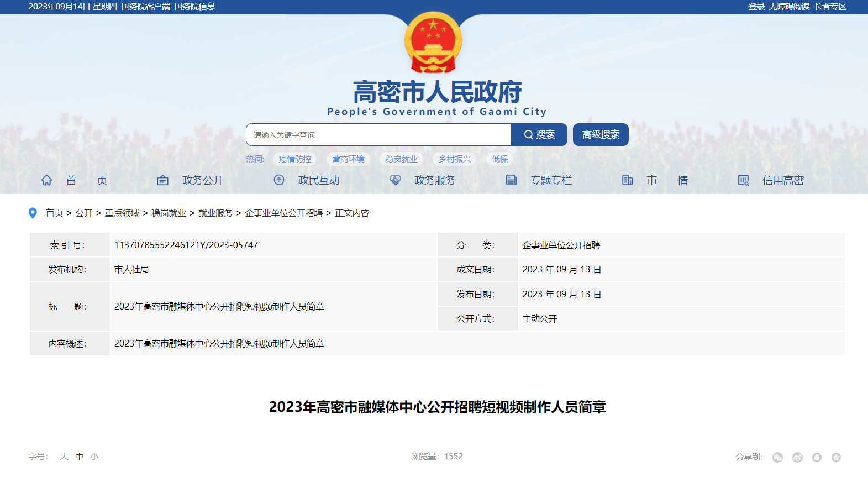
Task: Open 信用高密 navigation menu item
Action: pos(783,180)
